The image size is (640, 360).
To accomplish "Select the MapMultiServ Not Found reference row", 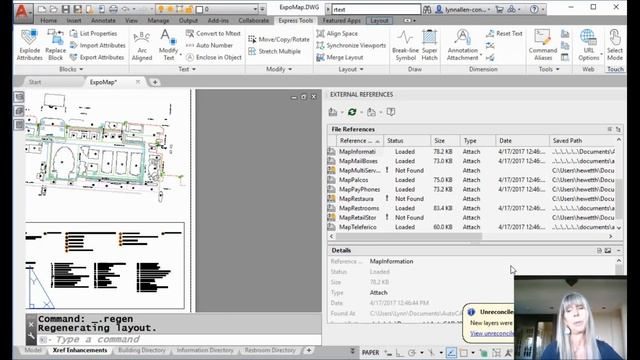I will tap(471, 171).
